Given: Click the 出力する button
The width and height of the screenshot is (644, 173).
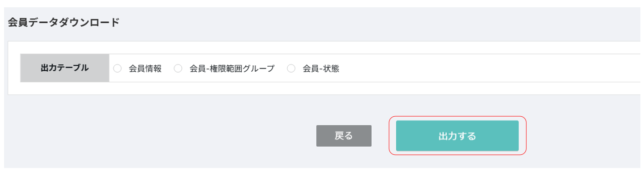Looking at the screenshot, I should point(457,136).
